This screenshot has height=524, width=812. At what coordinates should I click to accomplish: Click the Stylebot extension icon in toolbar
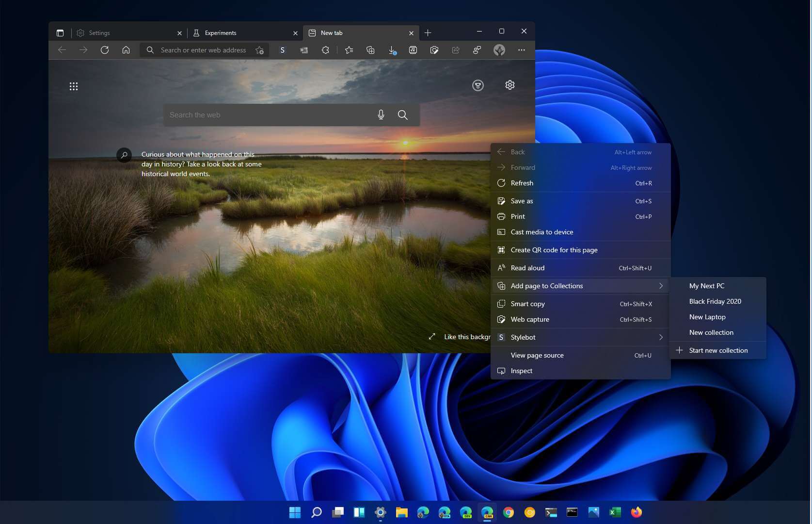coord(283,50)
